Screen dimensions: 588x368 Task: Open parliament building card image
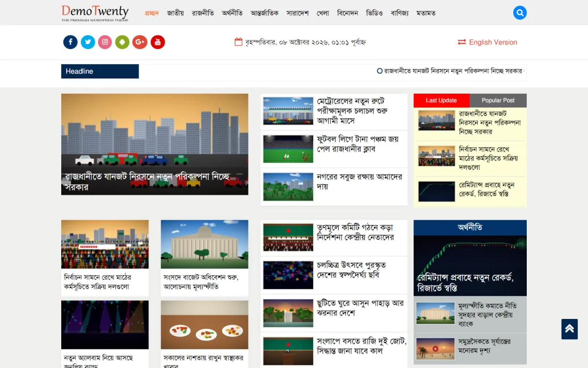pos(204,244)
